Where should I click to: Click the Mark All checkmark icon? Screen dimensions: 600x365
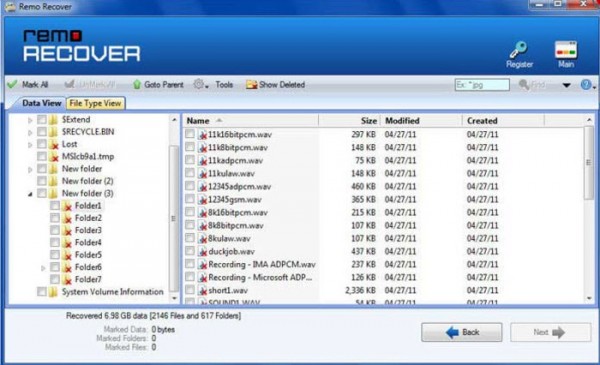point(13,84)
